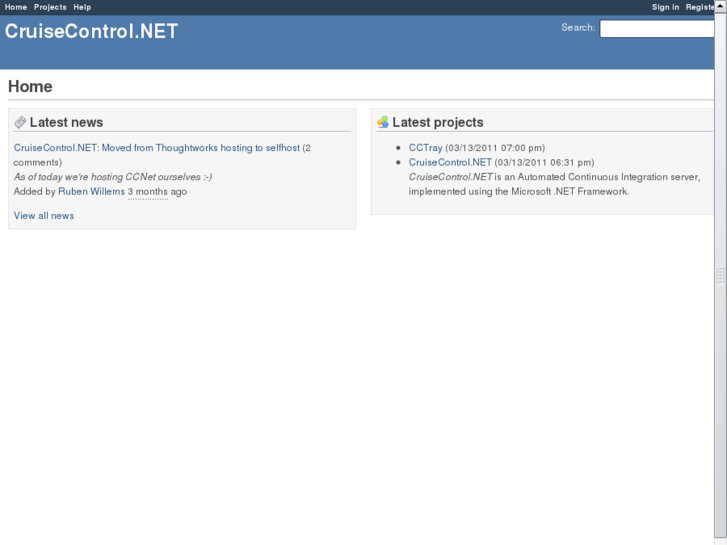This screenshot has width=727, height=545.
Task: Click the Latest projects heading text
Action: point(438,122)
